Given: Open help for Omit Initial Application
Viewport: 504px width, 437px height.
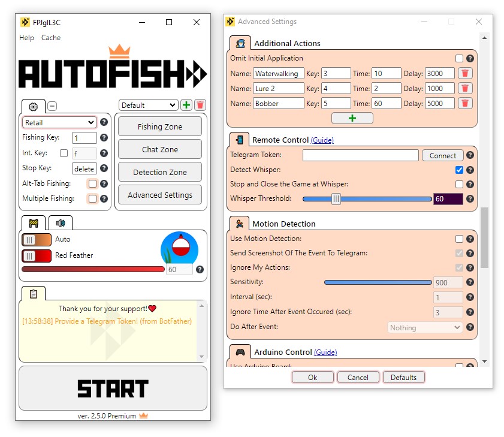Looking at the screenshot, I should point(470,59).
